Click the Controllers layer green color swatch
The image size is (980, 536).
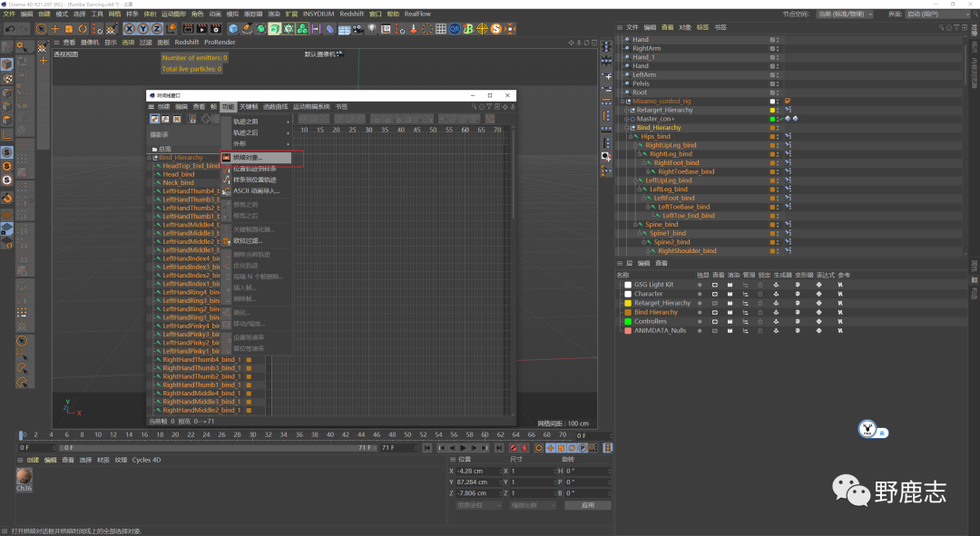point(627,321)
